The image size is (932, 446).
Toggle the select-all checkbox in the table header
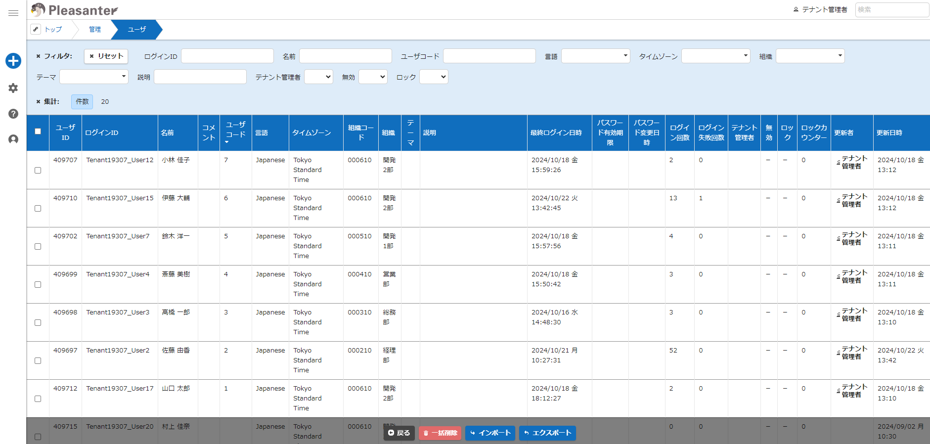click(x=38, y=132)
